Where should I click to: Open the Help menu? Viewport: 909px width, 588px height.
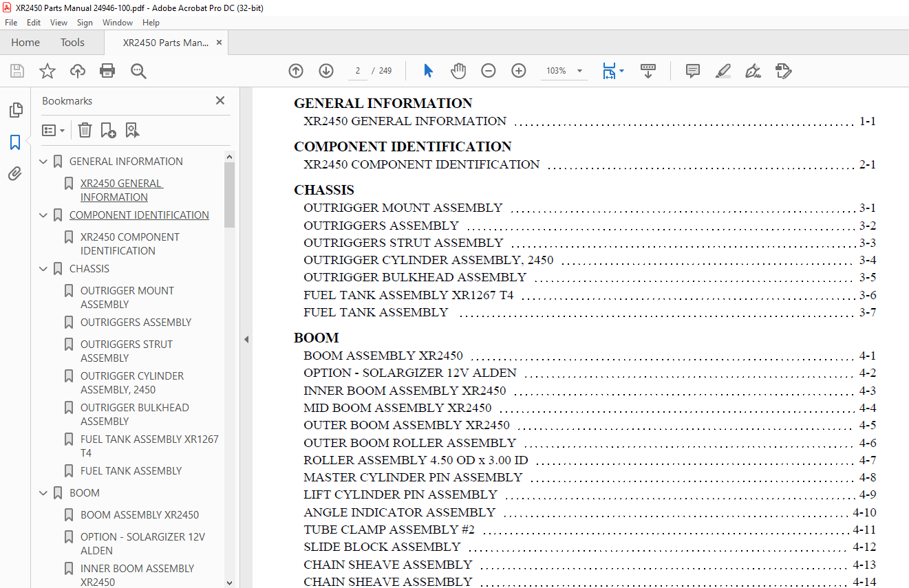[151, 23]
